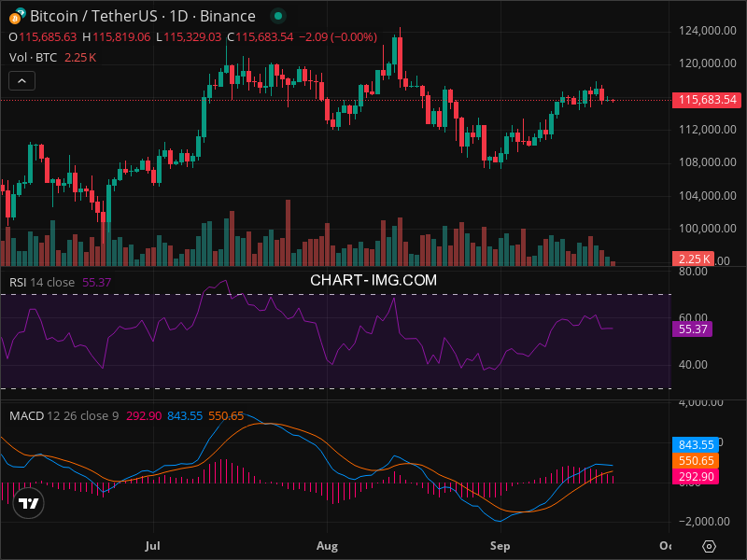The width and height of the screenshot is (747, 560).
Task: Click the pink histogram label 292.90
Action: (x=692, y=476)
